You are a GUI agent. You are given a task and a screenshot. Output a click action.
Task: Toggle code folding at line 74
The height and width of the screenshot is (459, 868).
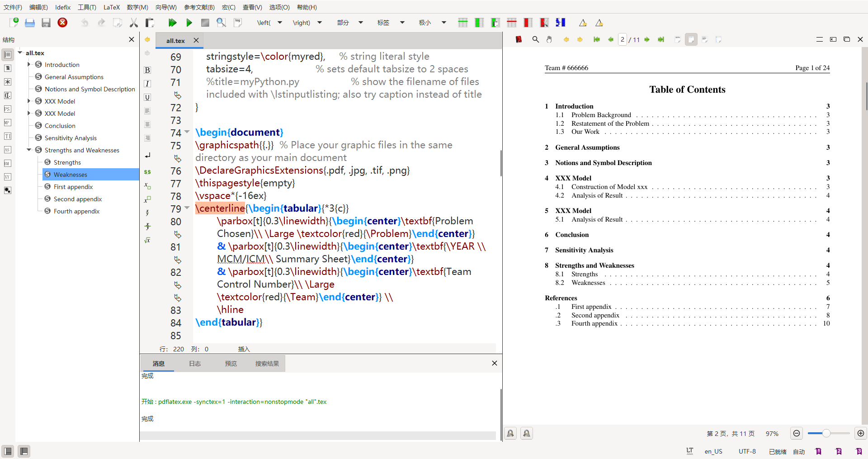[x=187, y=132]
